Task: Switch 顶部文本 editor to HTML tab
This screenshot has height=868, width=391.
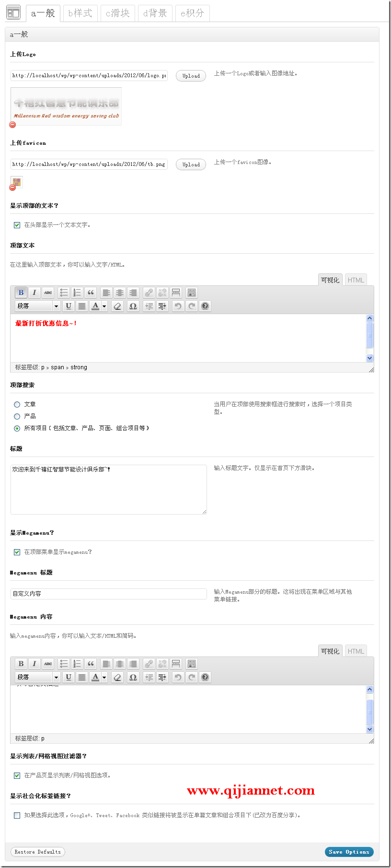Action: coord(356,280)
